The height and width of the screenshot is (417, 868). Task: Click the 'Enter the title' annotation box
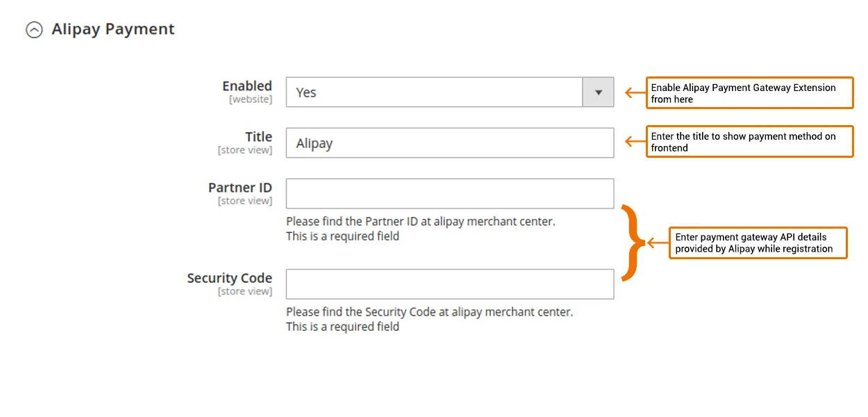click(749, 142)
